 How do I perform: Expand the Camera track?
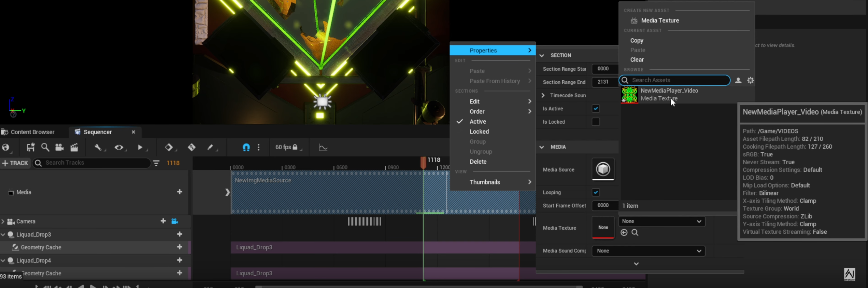pos(3,221)
